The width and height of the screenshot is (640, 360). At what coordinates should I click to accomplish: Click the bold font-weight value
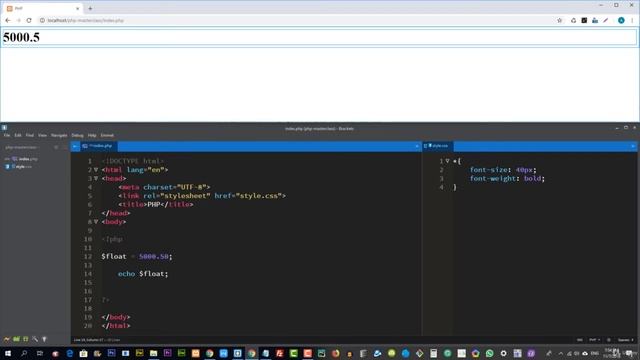click(533, 178)
